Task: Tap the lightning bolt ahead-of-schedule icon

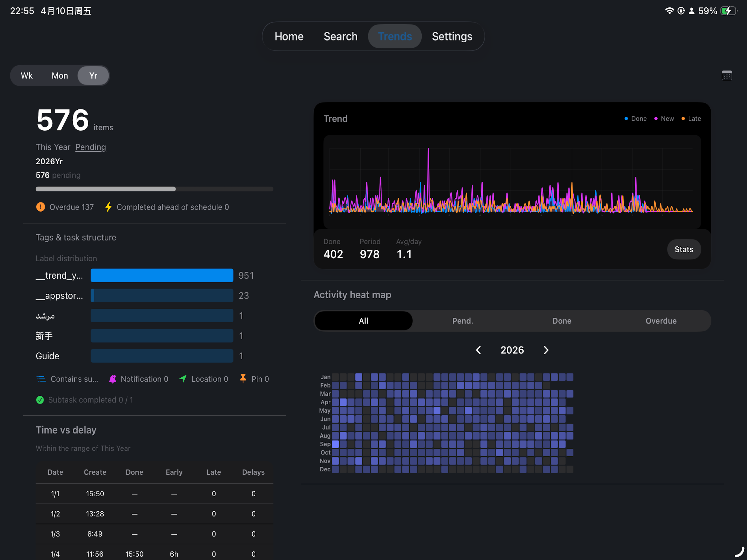Action: click(x=108, y=207)
